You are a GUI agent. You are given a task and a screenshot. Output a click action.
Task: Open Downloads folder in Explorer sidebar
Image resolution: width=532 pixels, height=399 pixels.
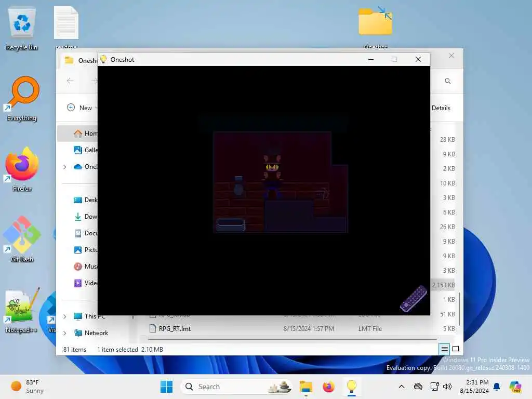click(85, 217)
